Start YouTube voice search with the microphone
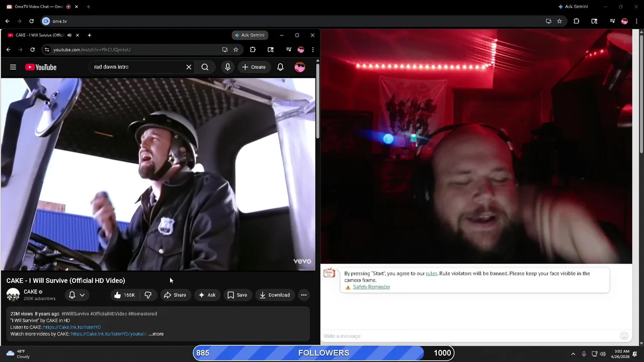The width and height of the screenshot is (644, 362). click(x=227, y=67)
